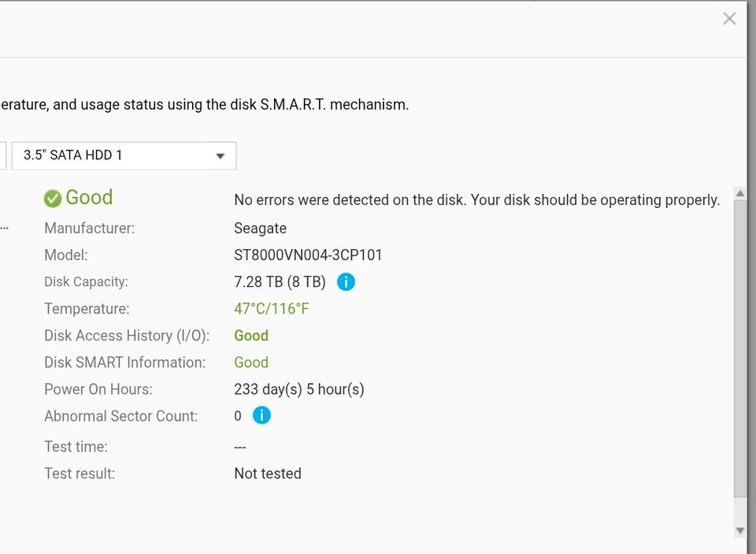Open the 3.5" SATA HDD 1 dropdown
Image resolution: width=756 pixels, height=554 pixels.
(x=124, y=155)
